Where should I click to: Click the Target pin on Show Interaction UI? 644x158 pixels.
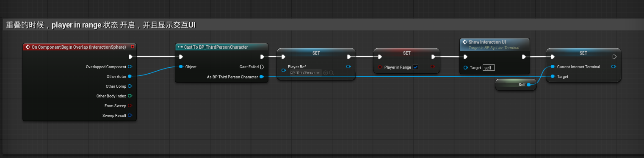(466, 67)
